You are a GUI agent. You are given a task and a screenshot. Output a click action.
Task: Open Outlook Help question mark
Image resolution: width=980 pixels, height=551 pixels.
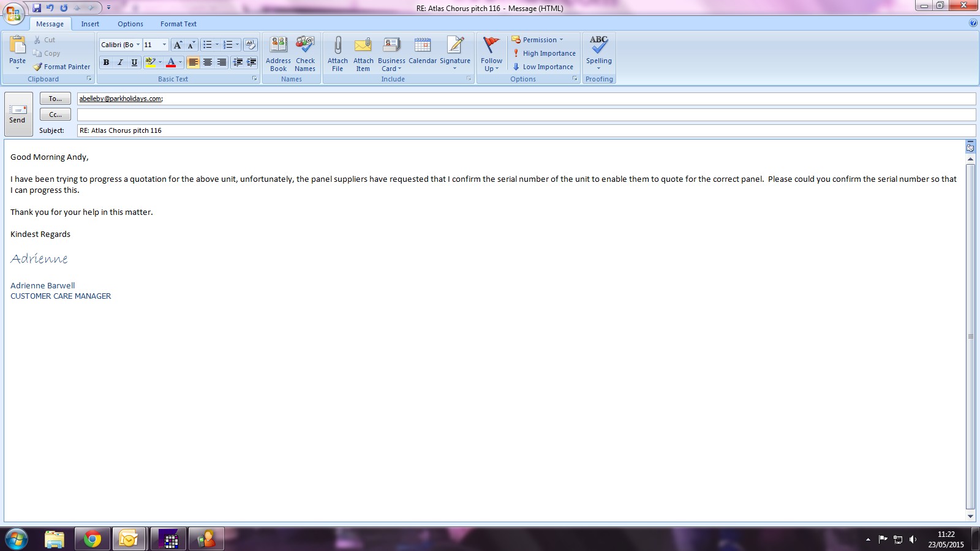[973, 23]
